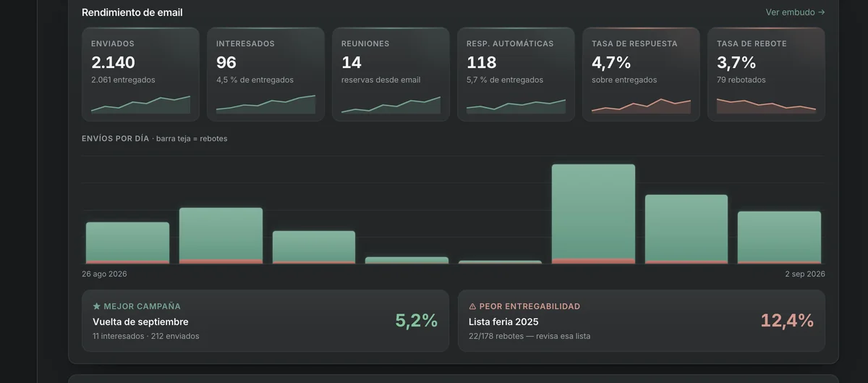The image size is (868, 383).
Task: Click 'reservas desde email' text
Action: tap(380, 80)
